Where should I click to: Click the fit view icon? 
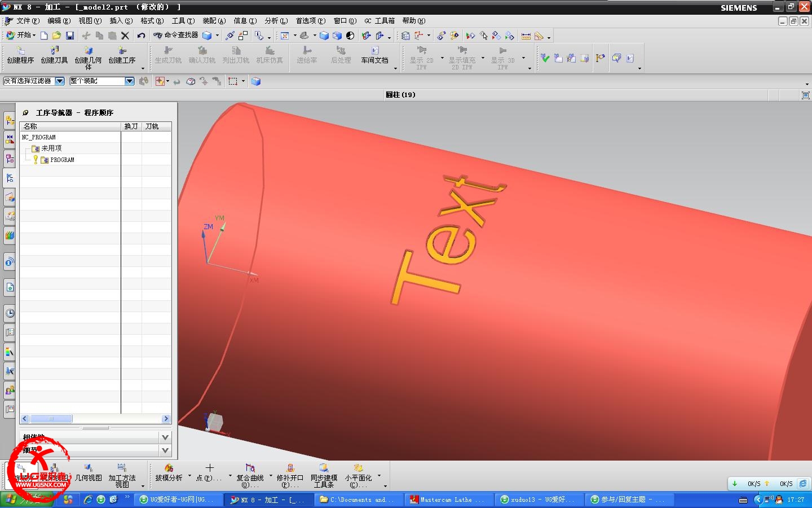[285, 36]
